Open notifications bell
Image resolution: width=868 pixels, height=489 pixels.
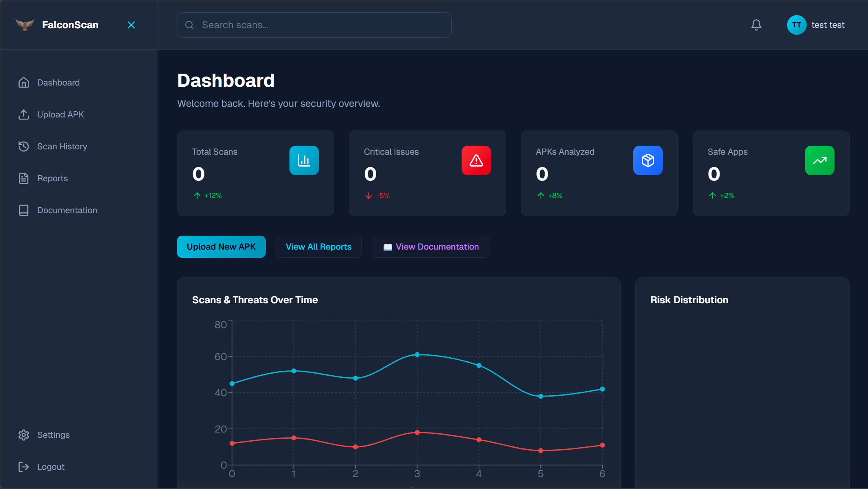(756, 25)
